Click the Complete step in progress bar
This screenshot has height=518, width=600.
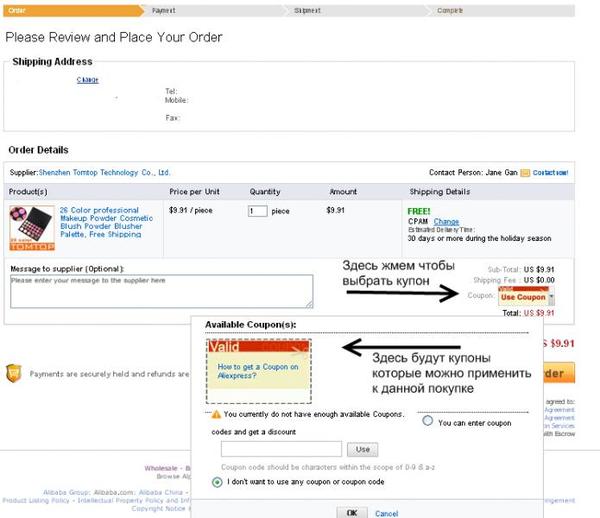tap(451, 9)
